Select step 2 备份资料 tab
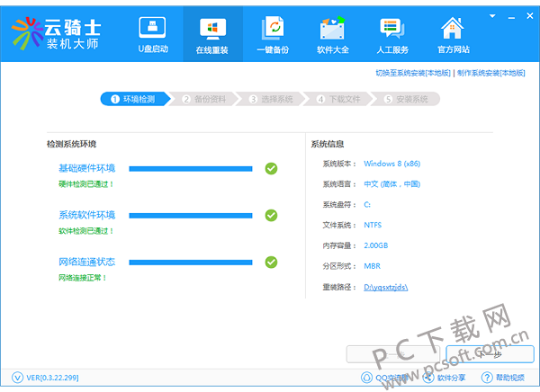This screenshot has width=540, height=392. point(204,99)
